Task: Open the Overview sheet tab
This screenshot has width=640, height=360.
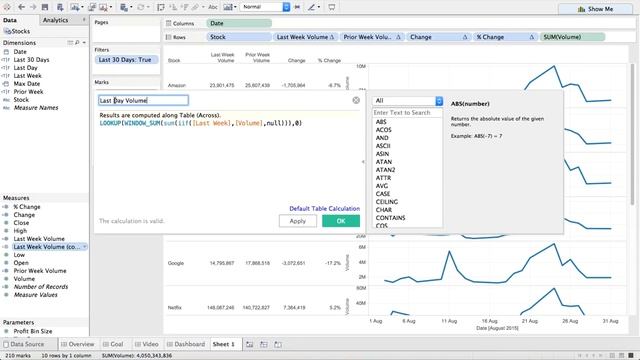Action: [78, 344]
